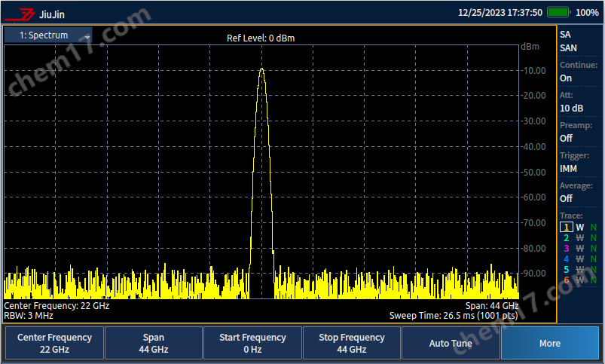Select trace 1 indicator
The image size is (605, 364).
(565, 227)
